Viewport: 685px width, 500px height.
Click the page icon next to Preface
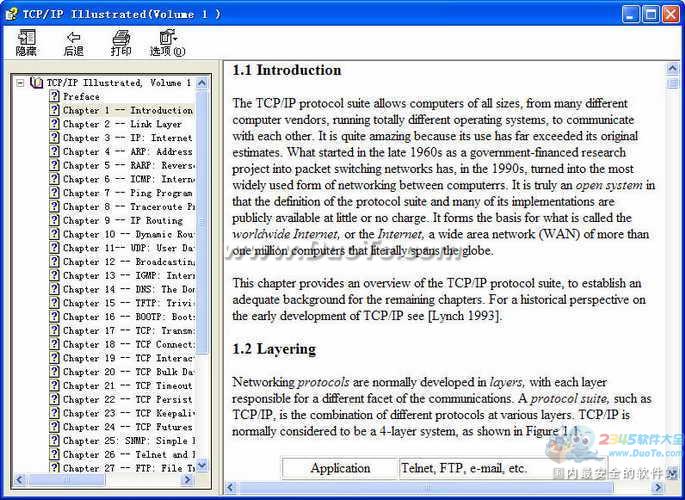click(x=55, y=97)
